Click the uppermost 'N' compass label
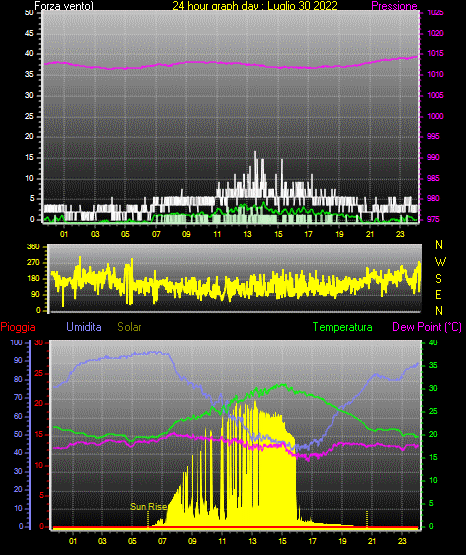 pyautogui.click(x=439, y=245)
